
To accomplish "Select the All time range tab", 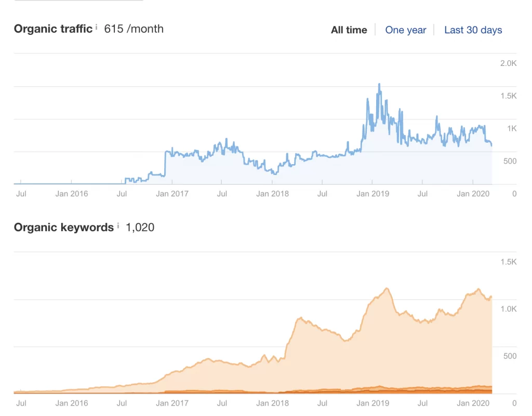I will pos(349,30).
